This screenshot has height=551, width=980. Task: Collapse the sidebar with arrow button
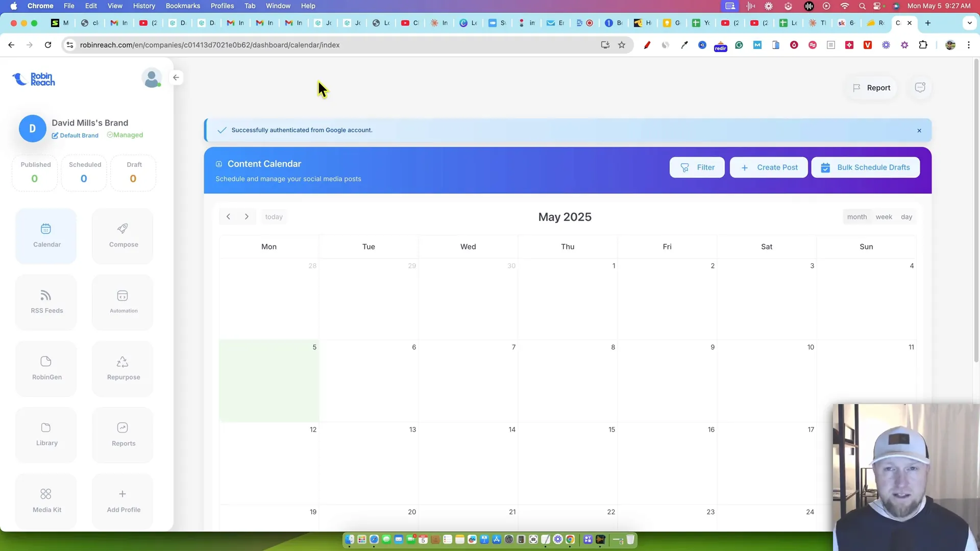click(x=176, y=78)
